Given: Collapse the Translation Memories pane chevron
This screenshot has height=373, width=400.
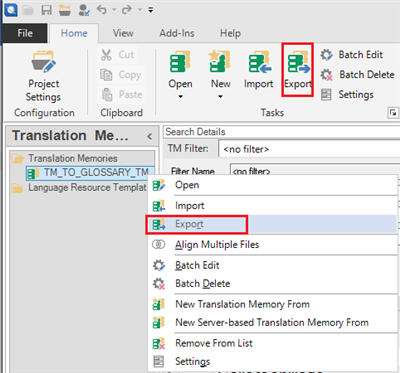Looking at the screenshot, I should coord(150,136).
